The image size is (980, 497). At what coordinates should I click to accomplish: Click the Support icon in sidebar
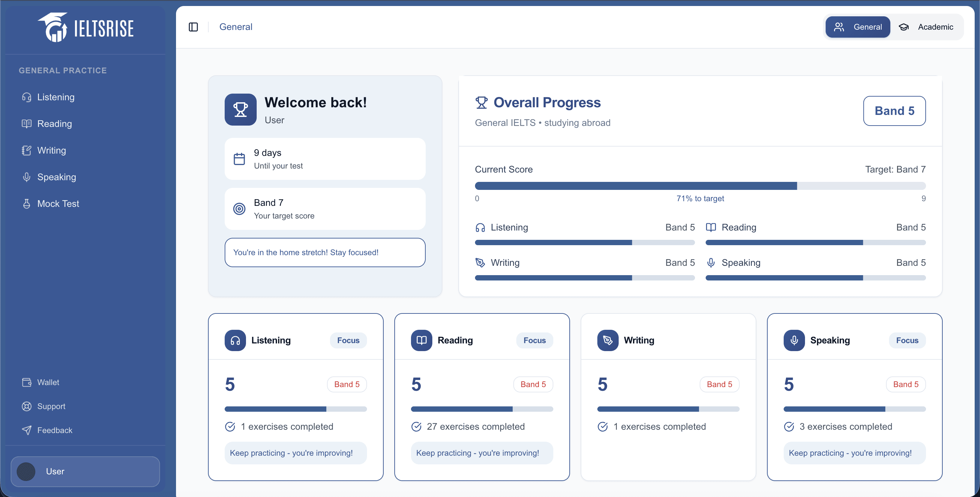click(26, 406)
